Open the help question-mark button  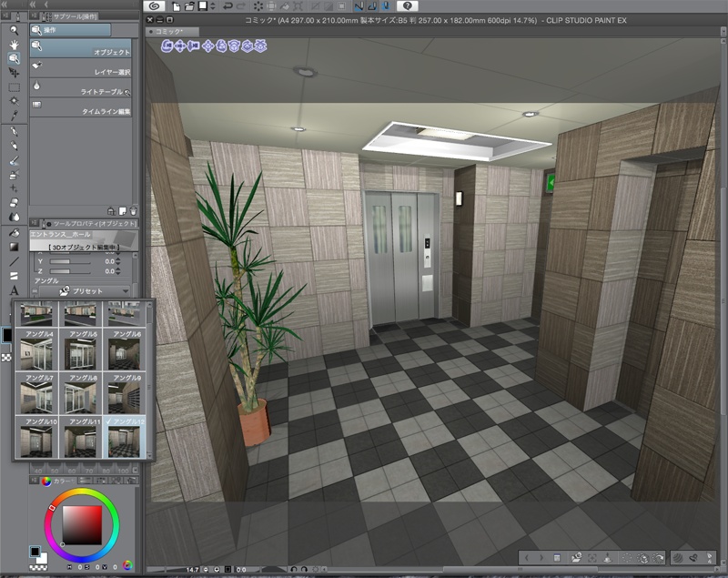407,6
